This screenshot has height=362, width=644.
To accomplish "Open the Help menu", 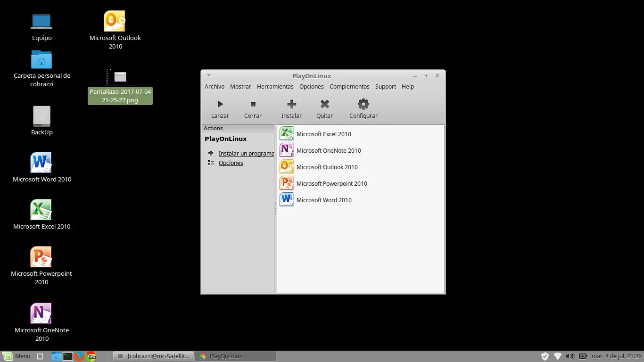I will coord(408,86).
